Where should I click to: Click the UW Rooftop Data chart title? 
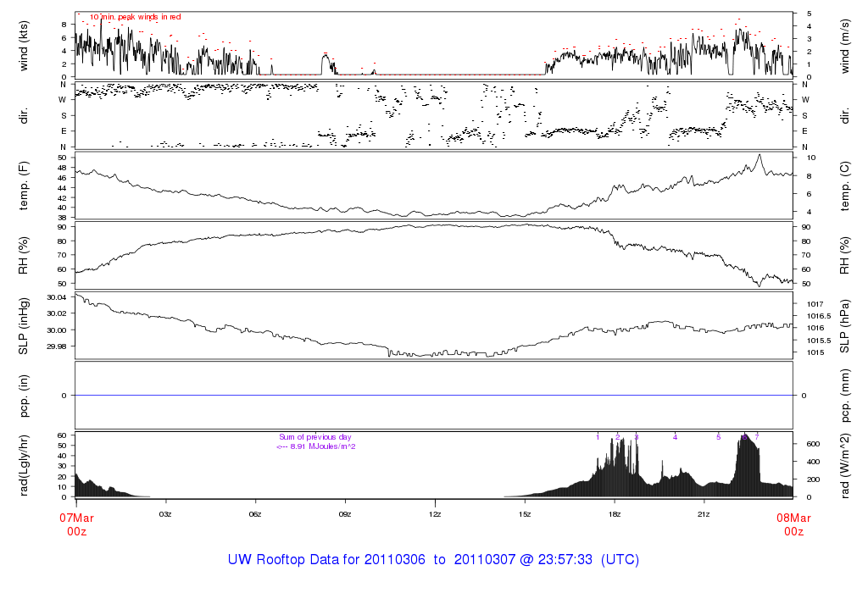433,560
